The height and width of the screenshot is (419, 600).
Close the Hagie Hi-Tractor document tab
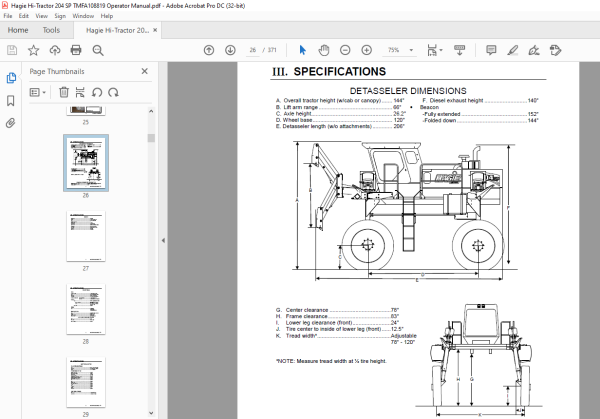coord(155,30)
